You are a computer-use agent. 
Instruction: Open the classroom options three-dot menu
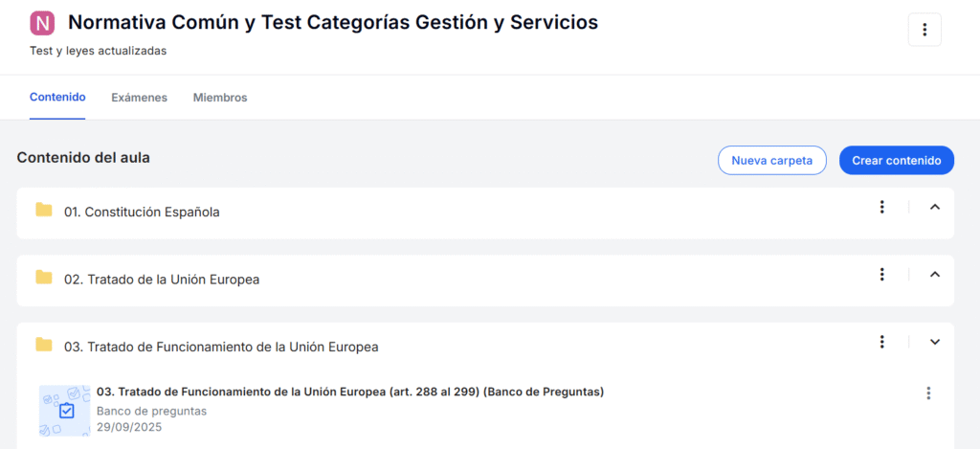[924, 30]
